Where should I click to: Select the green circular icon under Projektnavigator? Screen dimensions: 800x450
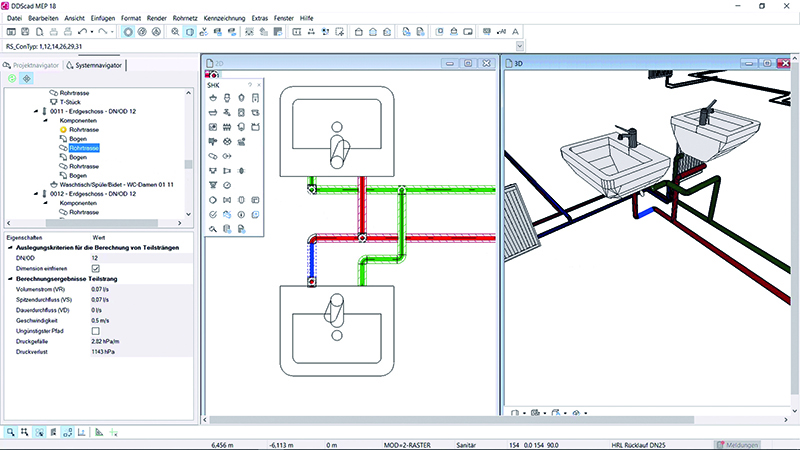pos(12,78)
